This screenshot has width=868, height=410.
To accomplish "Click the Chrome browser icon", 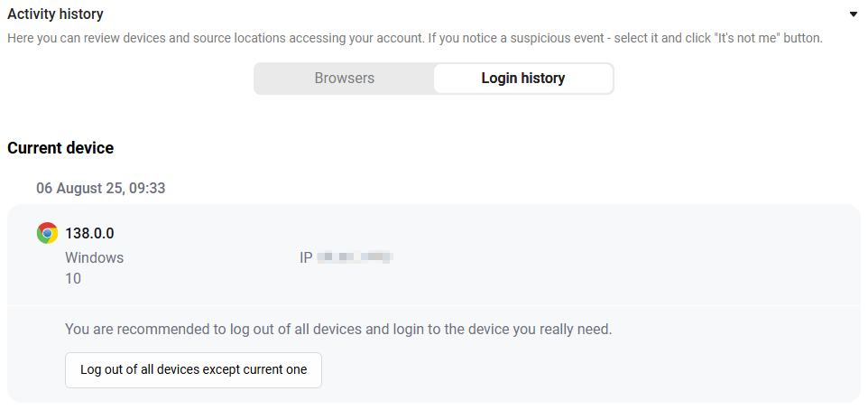I will coord(47,233).
